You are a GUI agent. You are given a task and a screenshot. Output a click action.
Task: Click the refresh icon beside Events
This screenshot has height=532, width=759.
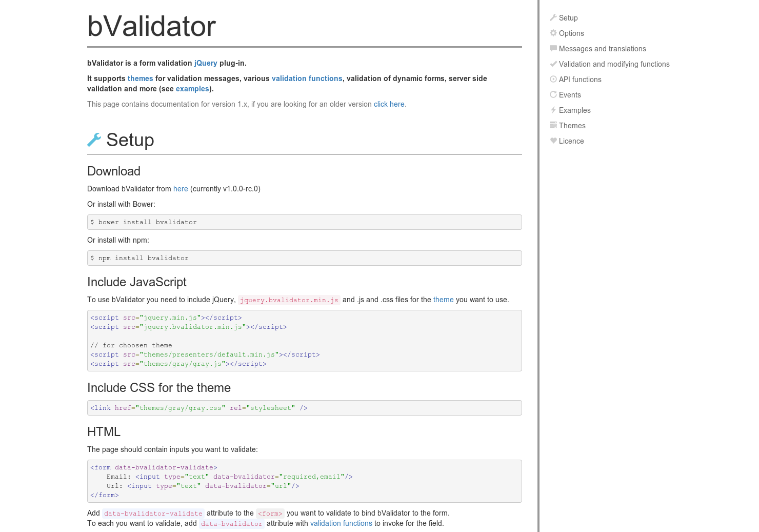pyautogui.click(x=553, y=94)
